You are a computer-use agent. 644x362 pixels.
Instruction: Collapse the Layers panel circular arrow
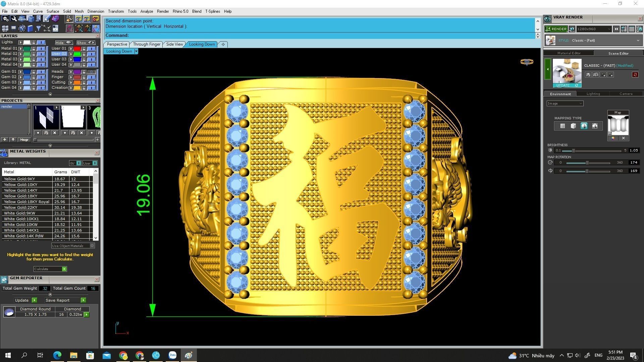point(50,95)
